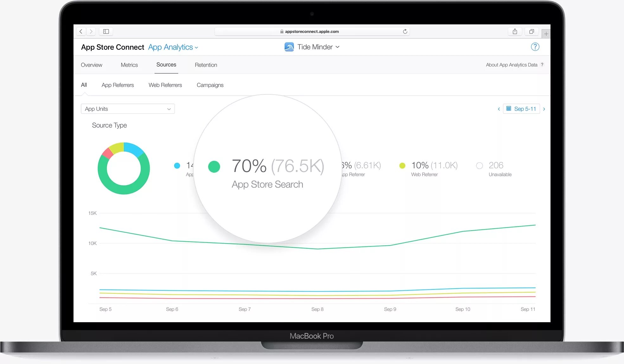This screenshot has height=364, width=624.
Task: Select the Retention tab
Action: [205, 64]
